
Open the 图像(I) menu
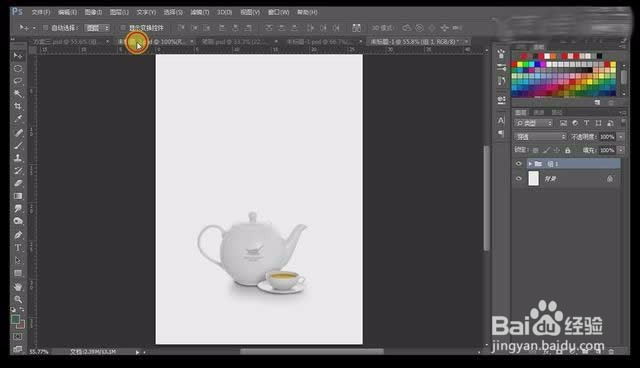coord(93,12)
